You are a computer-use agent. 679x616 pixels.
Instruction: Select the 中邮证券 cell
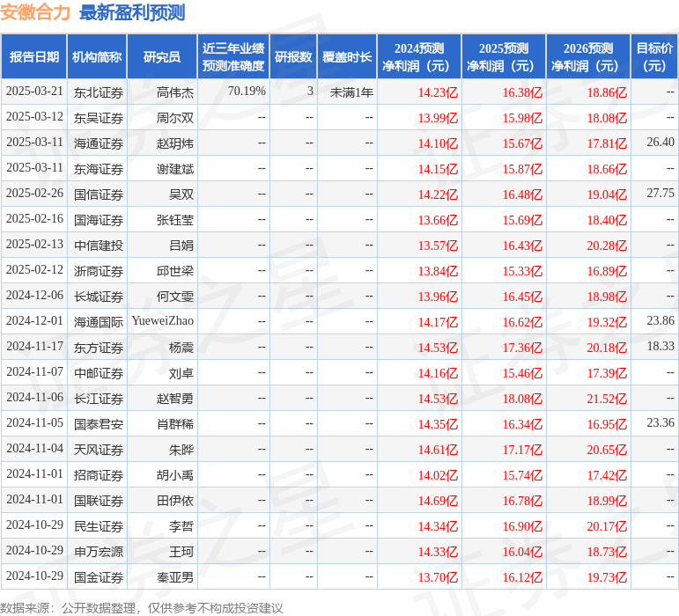point(99,373)
